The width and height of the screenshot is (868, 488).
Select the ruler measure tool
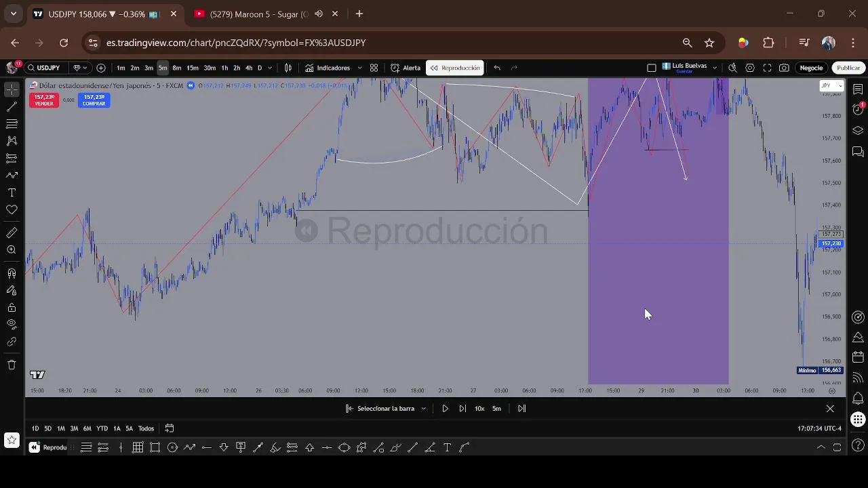tap(12, 232)
